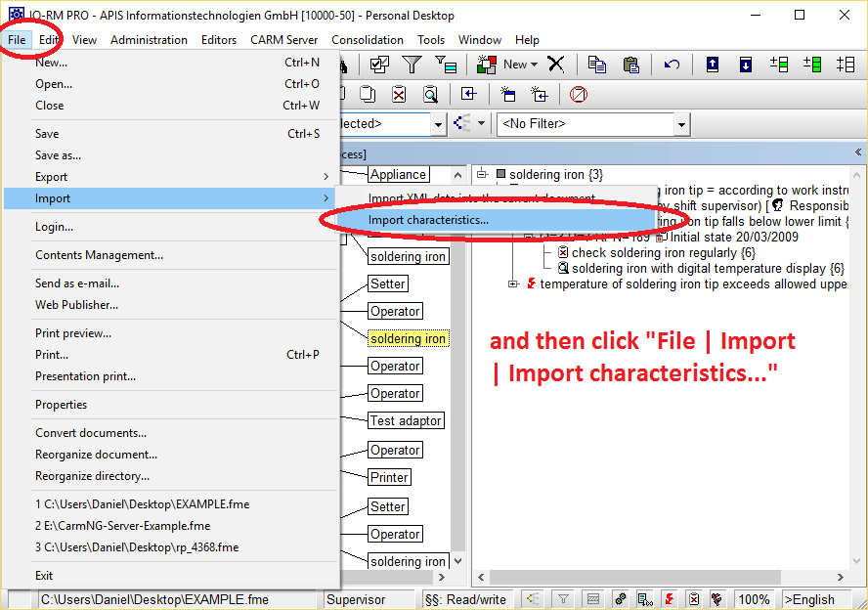
Task: Open the Editors menu
Action: point(219,40)
